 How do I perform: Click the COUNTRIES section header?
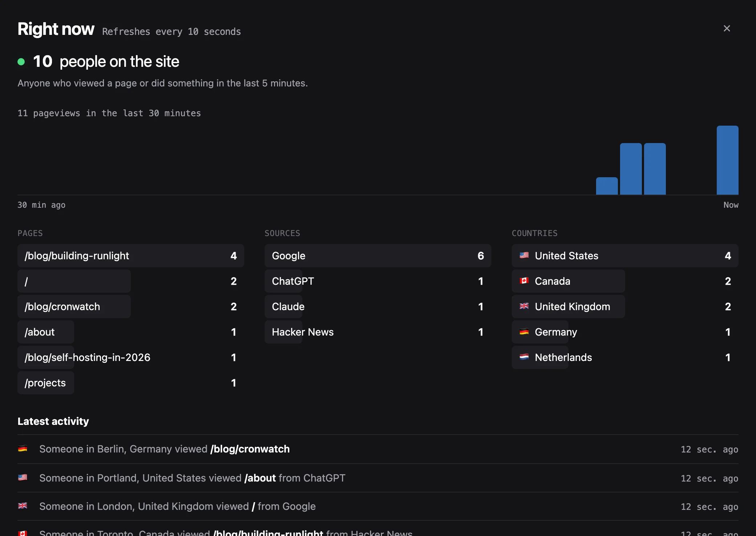pos(535,233)
